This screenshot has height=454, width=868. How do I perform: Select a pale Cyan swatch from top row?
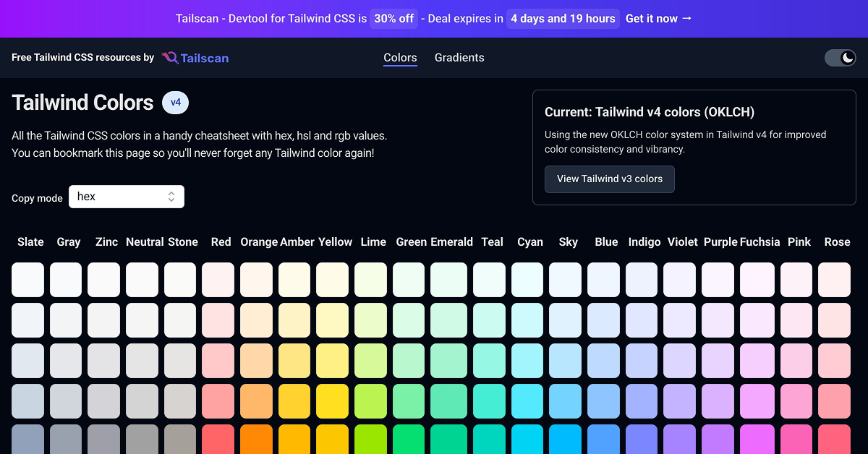(527, 279)
